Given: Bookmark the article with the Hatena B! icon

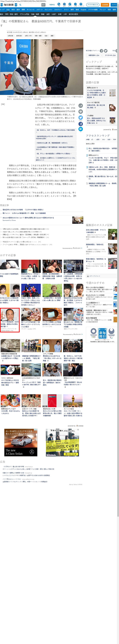Looking at the screenshot, I should 81,129.
